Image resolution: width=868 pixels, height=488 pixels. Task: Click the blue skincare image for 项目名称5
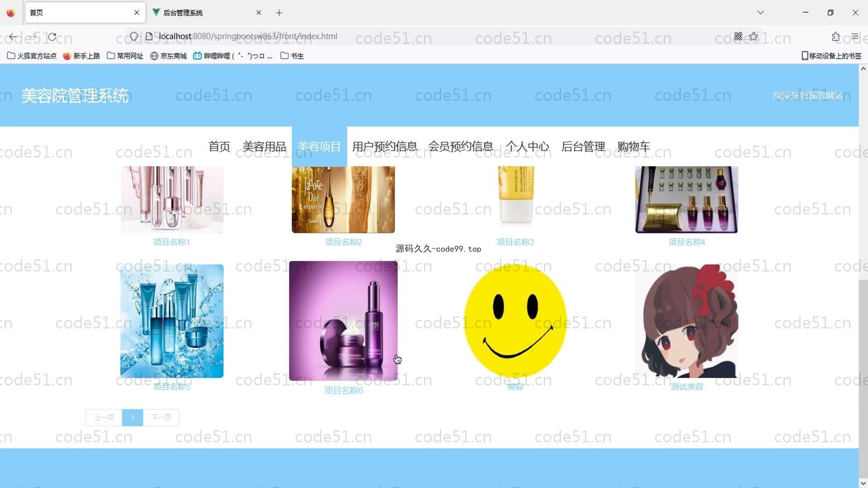(172, 321)
